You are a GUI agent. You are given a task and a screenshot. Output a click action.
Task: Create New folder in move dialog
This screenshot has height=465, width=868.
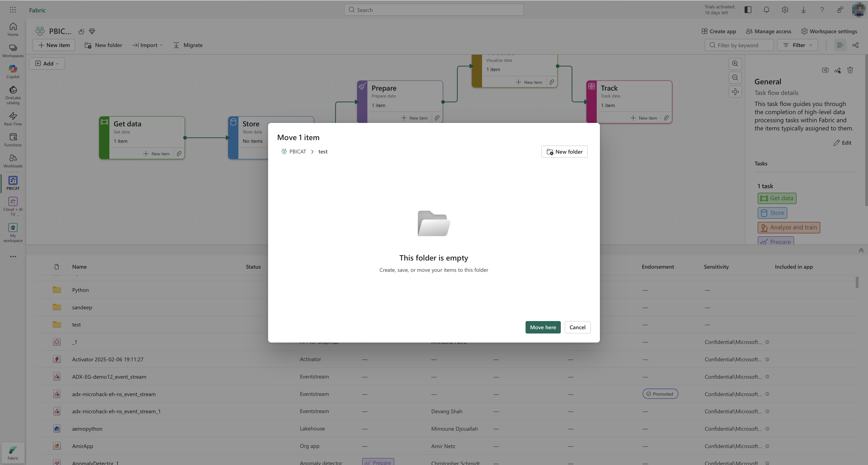coord(564,152)
